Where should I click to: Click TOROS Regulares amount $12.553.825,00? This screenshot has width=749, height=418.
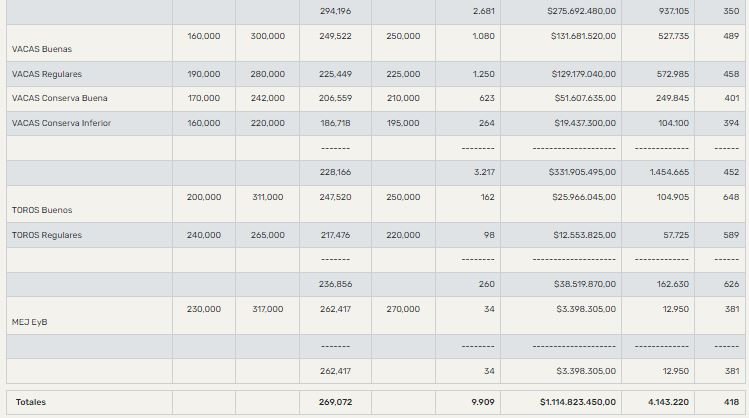[x=584, y=235]
